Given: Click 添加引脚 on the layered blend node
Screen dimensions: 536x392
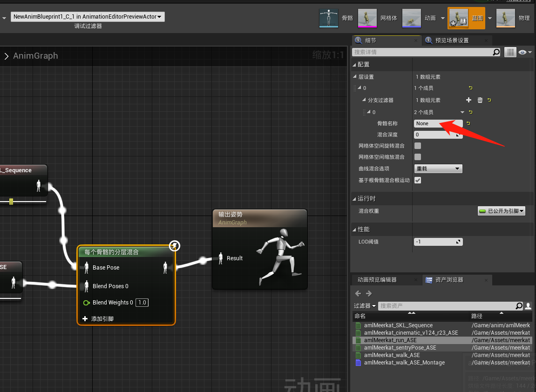Looking at the screenshot, I should coord(100,318).
